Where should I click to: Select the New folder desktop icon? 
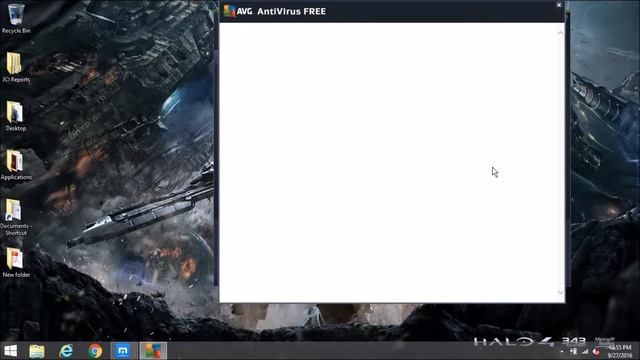click(x=16, y=263)
